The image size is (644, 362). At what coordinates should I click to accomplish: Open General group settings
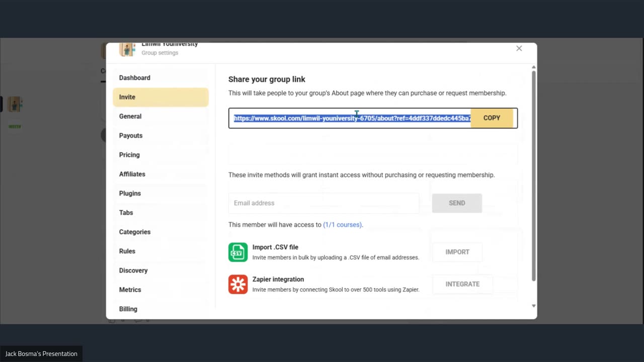click(x=160, y=116)
